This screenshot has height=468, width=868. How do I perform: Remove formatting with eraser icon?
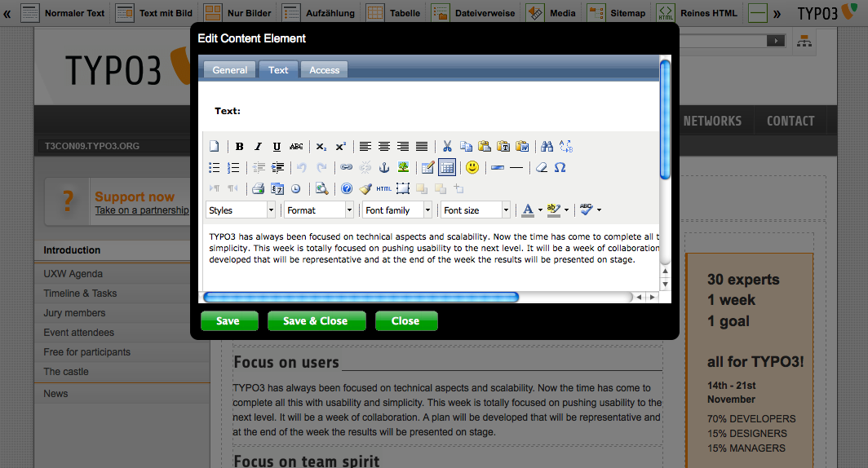(542, 167)
